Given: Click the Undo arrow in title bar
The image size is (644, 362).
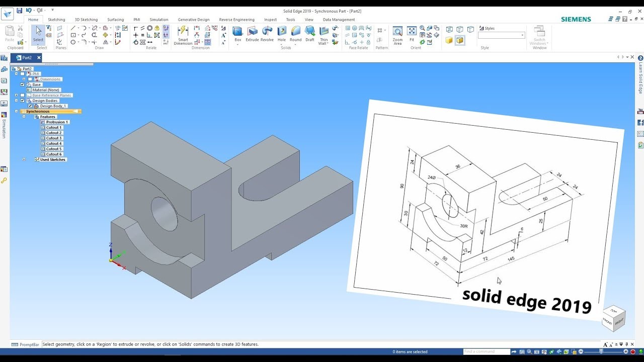Looking at the screenshot, I should pos(28,10).
